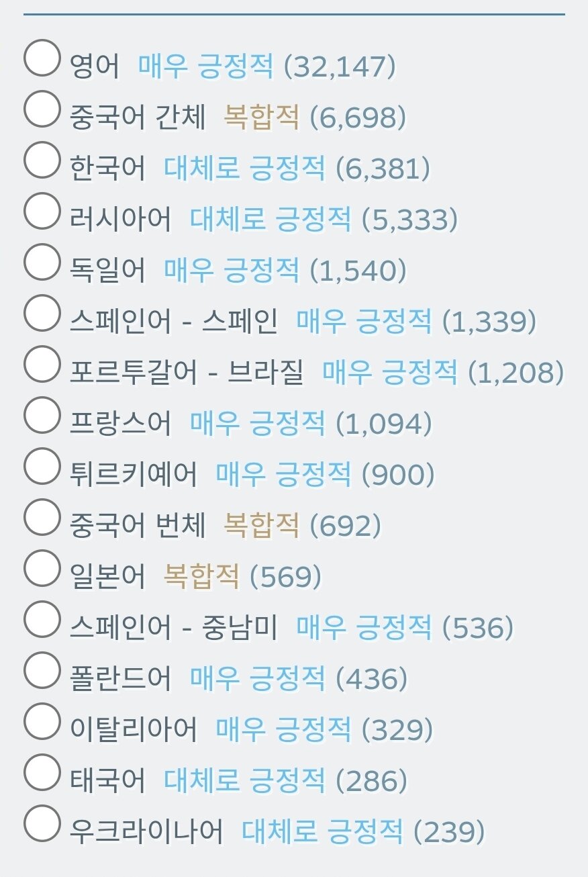Click the 중국어 간체 복합적 review summary
588x877 pixels.
point(260,118)
